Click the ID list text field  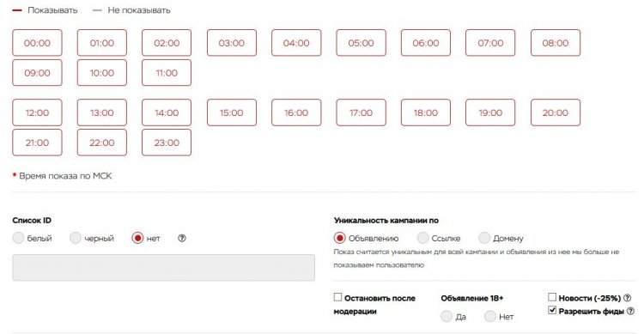pyautogui.click(x=164, y=268)
